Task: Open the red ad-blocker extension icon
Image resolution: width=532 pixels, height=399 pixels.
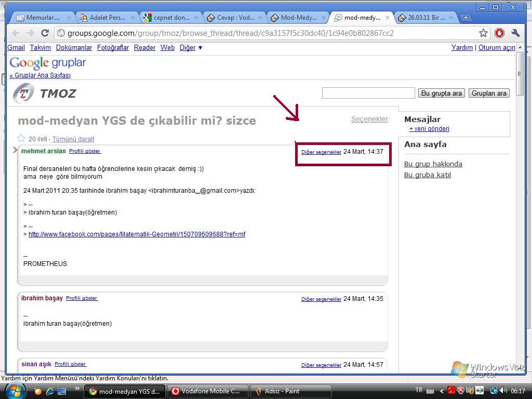Action: pyautogui.click(x=499, y=33)
